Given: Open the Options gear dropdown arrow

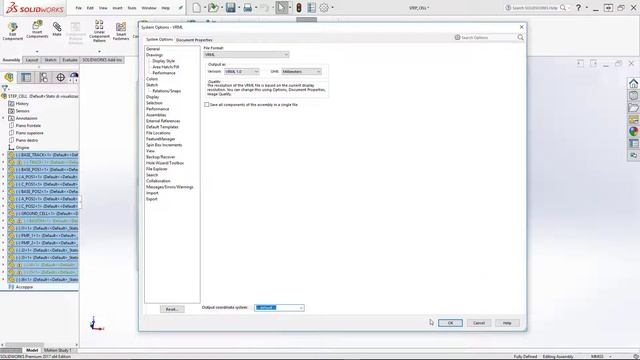Looking at the screenshot, I should coord(332,8).
